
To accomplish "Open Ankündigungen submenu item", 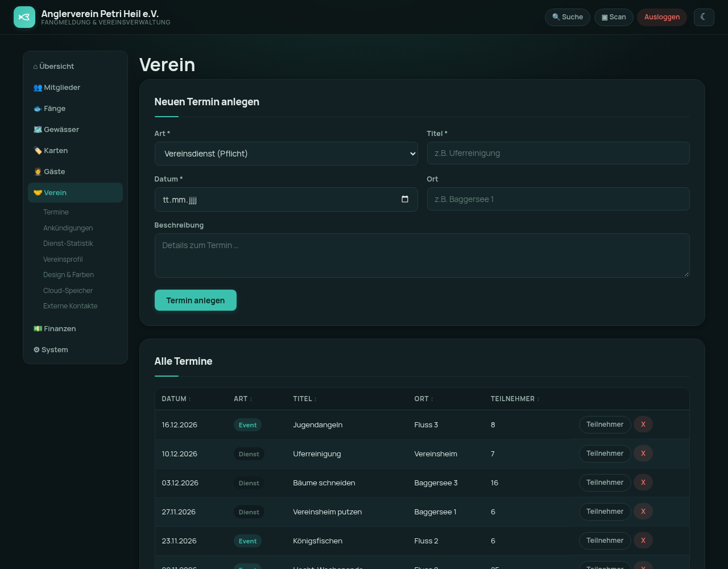I will pos(68,228).
